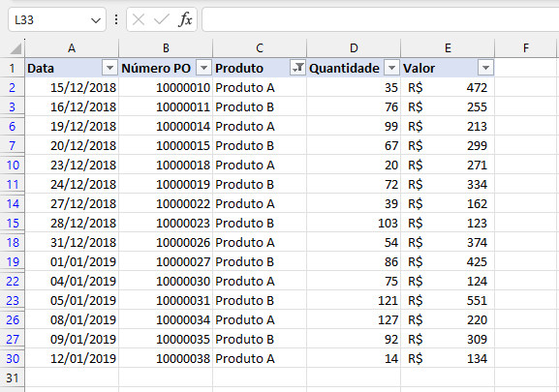Select quantity cell showing 127

click(354, 319)
